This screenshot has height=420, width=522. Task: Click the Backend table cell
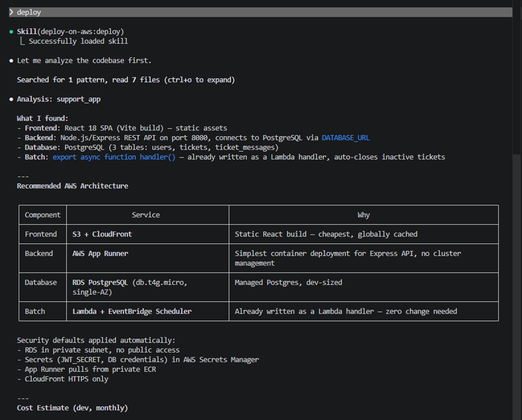(x=43, y=258)
